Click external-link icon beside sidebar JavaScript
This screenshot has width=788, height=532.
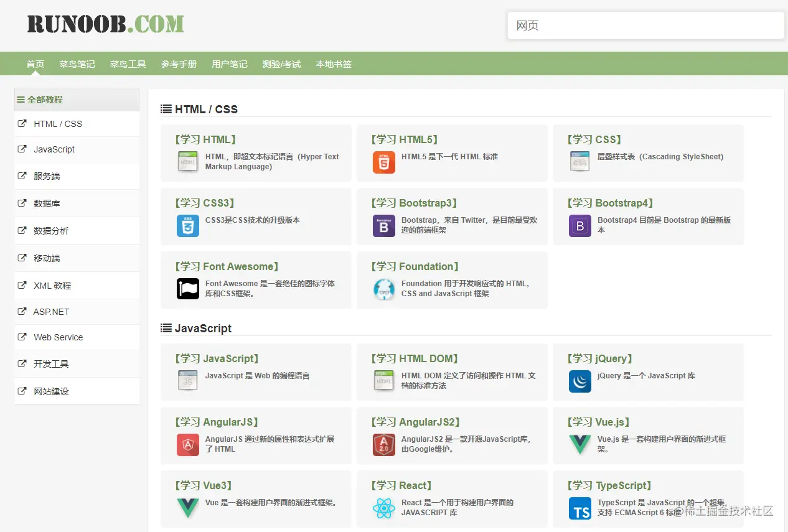click(x=22, y=149)
